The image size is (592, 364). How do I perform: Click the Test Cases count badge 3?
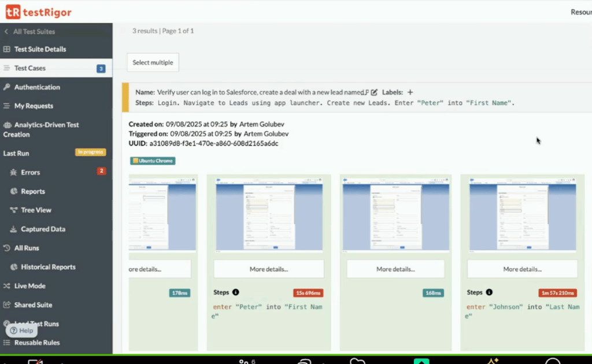pyautogui.click(x=101, y=69)
